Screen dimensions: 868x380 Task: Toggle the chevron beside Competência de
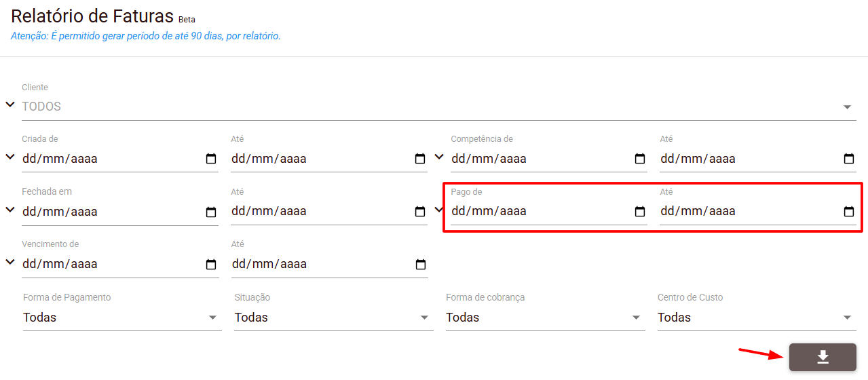coord(439,157)
